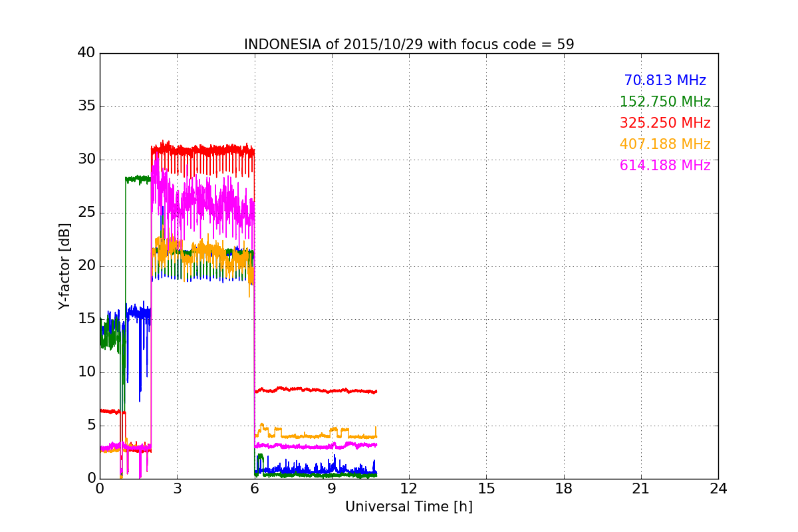Click the x-axis tick label 9
Image resolution: width=798 pixels, height=532 pixels.
332,489
